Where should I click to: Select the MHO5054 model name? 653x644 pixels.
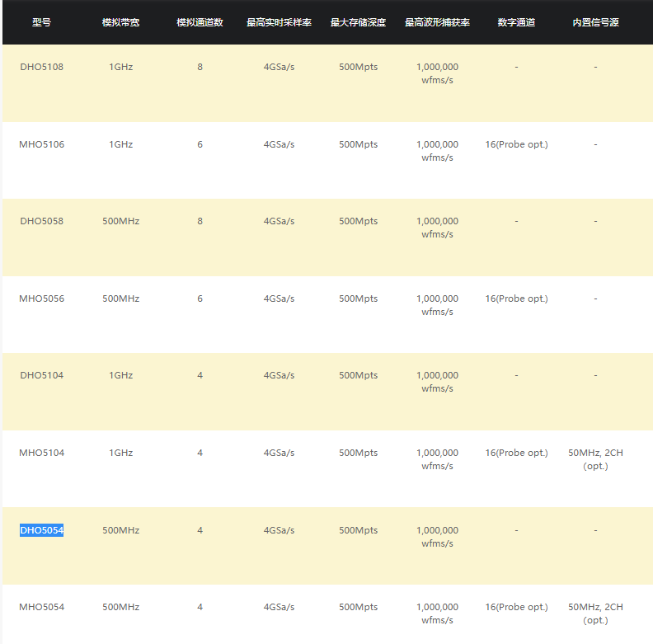pos(41,607)
